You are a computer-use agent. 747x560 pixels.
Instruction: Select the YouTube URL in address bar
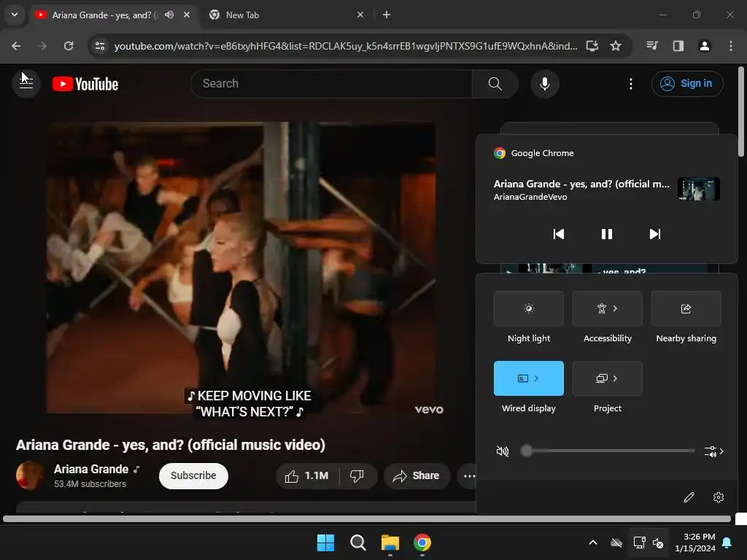[x=345, y=46]
